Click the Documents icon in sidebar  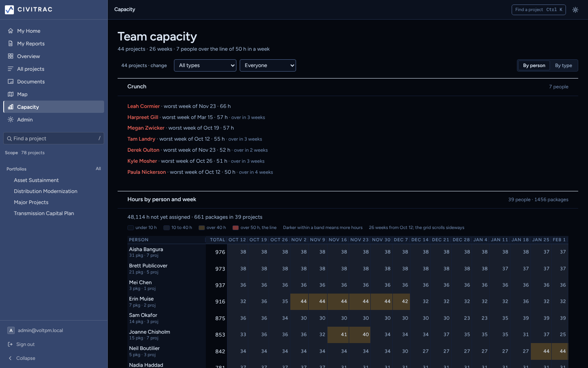pyautogui.click(x=11, y=81)
